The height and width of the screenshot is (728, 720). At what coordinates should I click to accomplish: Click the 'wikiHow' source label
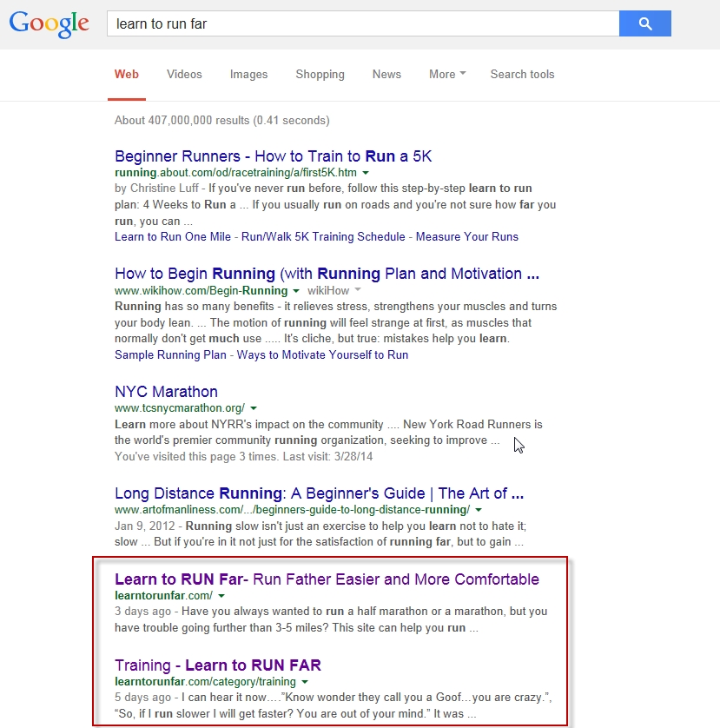coord(328,291)
